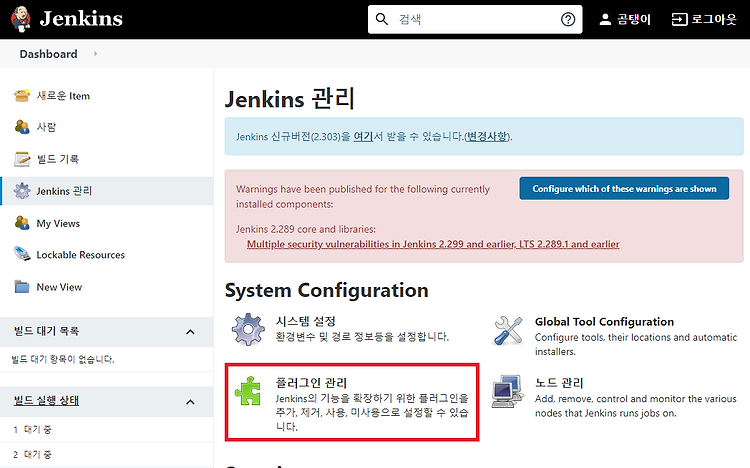Screen dimensions: 750x468
Task: Click the My Views people icon
Action: tap(22, 223)
